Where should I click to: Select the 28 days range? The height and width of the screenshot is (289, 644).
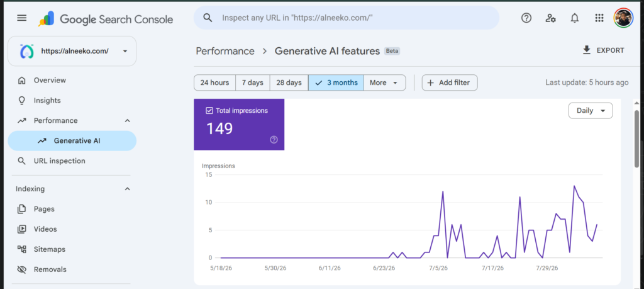click(x=289, y=82)
